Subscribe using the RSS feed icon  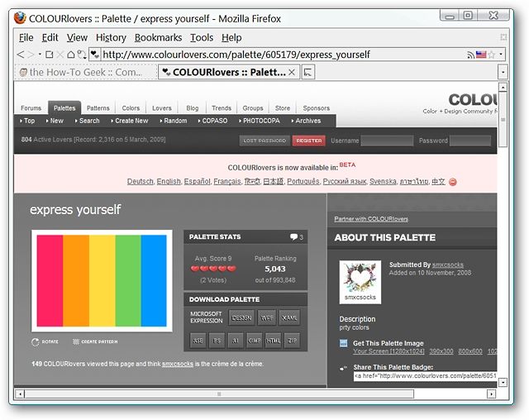470,55
